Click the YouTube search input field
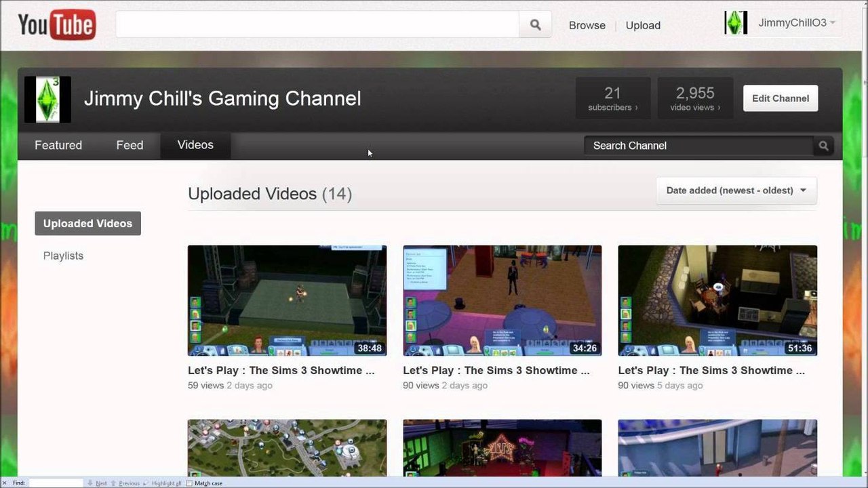868x488 pixels. 317,25
